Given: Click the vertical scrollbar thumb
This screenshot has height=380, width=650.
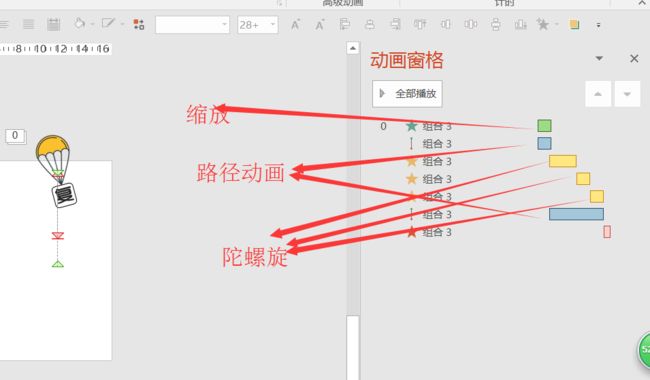Looking at the screenshot, I should click(353, 347).
